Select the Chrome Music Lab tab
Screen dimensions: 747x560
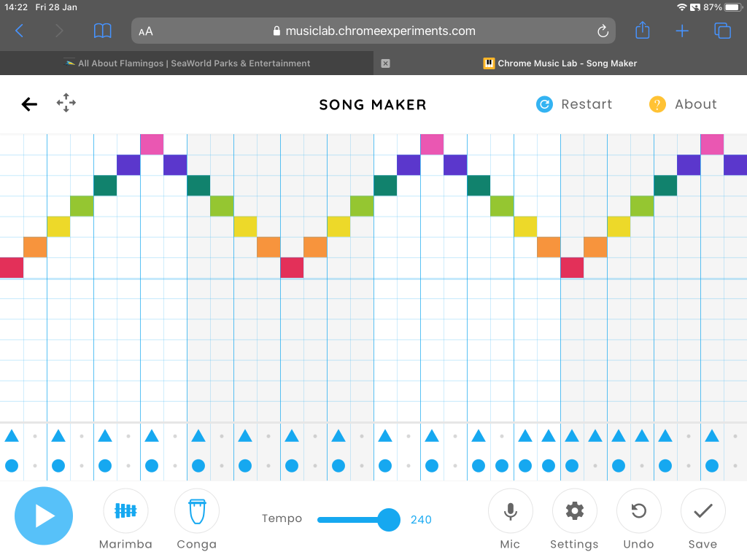(560, 63)
